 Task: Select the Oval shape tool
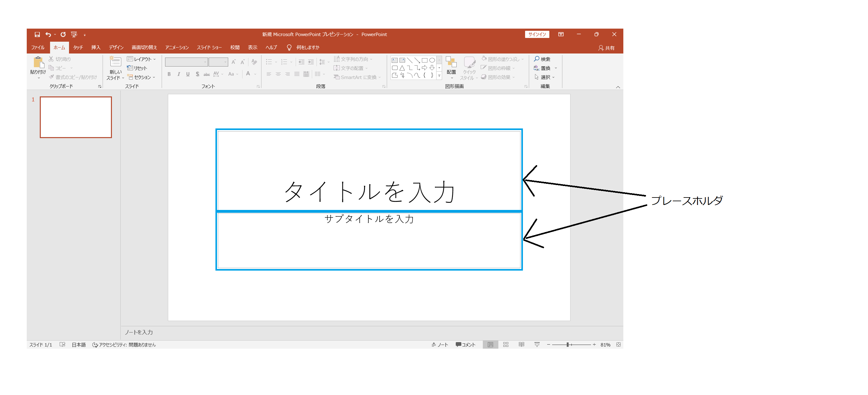(x=432, y=60)
